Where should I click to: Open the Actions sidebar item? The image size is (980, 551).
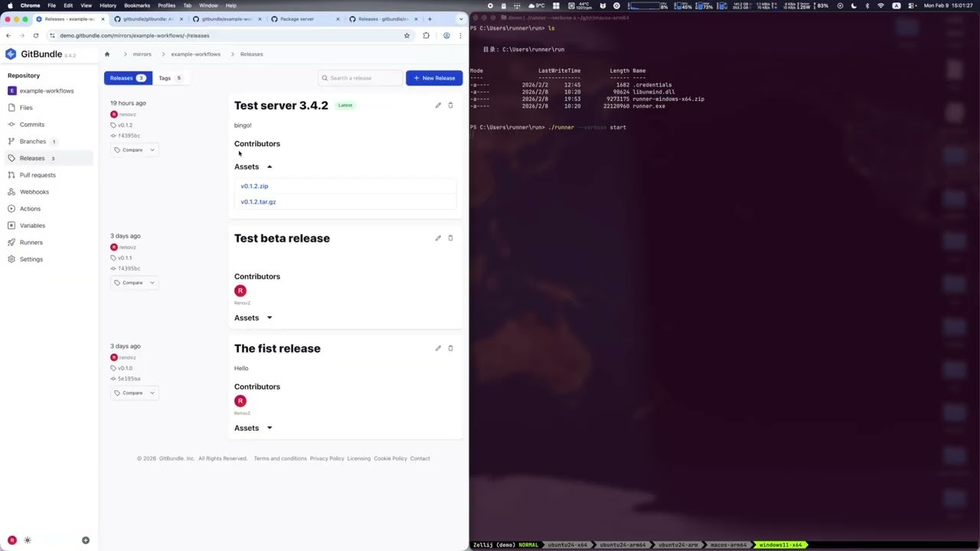click(x=30, y=209)
